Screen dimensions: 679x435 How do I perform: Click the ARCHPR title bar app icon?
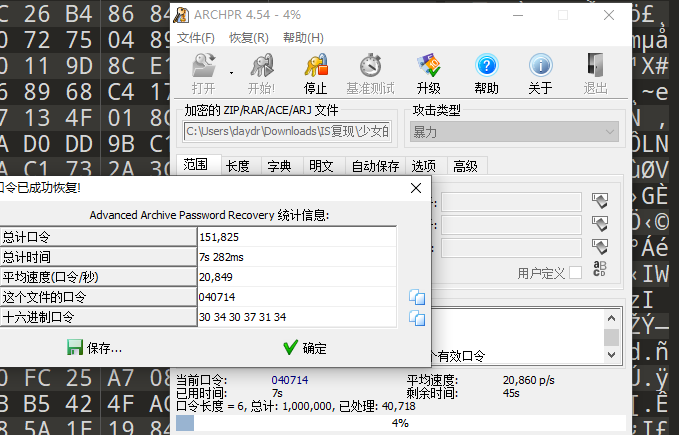coord(181,15)
